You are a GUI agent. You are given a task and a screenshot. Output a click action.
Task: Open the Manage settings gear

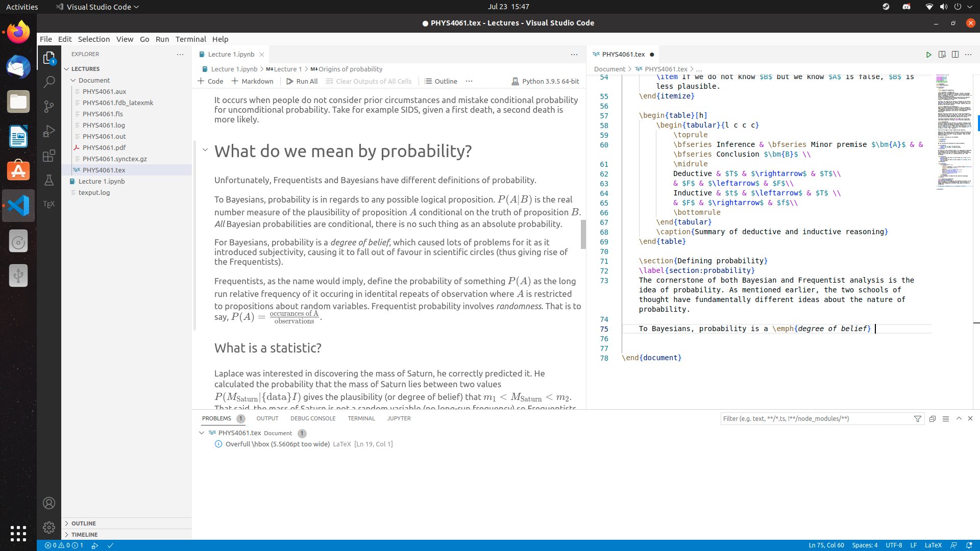click(x=49, y=527)
